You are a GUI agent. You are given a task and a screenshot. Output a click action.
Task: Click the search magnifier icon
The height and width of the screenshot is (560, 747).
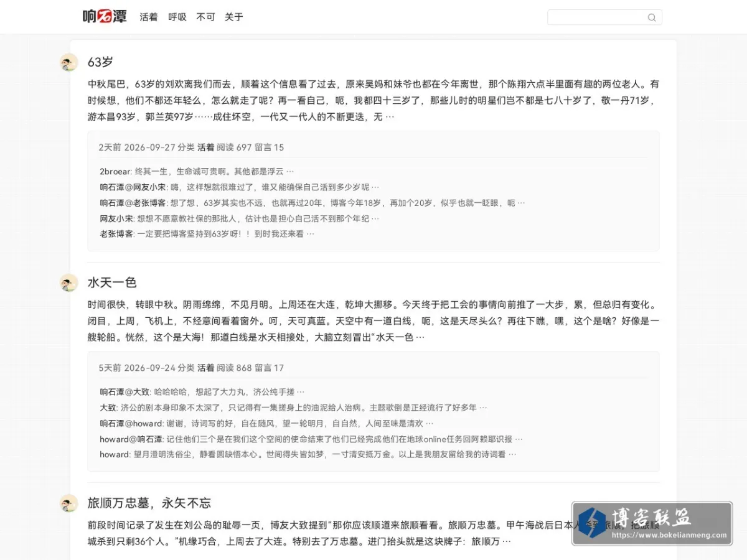point(652,17)
